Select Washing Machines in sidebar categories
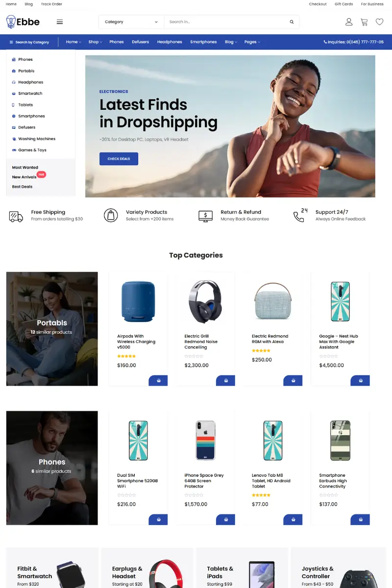This screenshot has height=588, width=392. click(37, 139)
